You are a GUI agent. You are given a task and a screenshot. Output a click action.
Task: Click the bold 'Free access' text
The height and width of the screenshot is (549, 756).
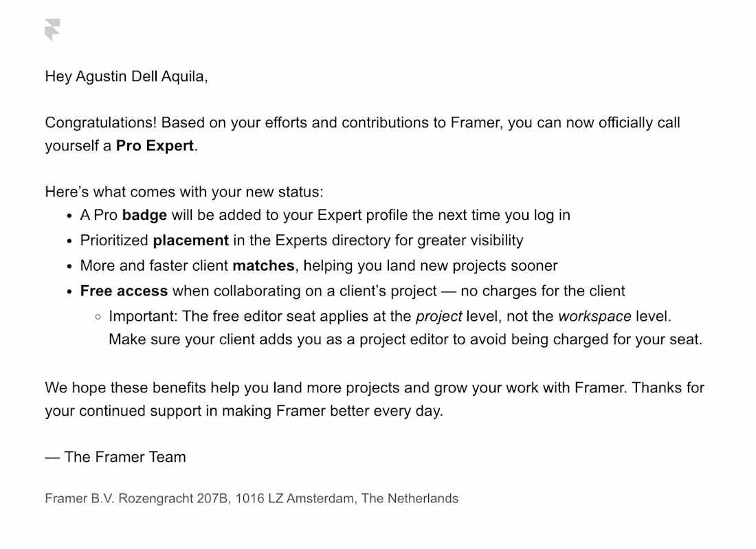pyautogui.click(x=124, y=291)
